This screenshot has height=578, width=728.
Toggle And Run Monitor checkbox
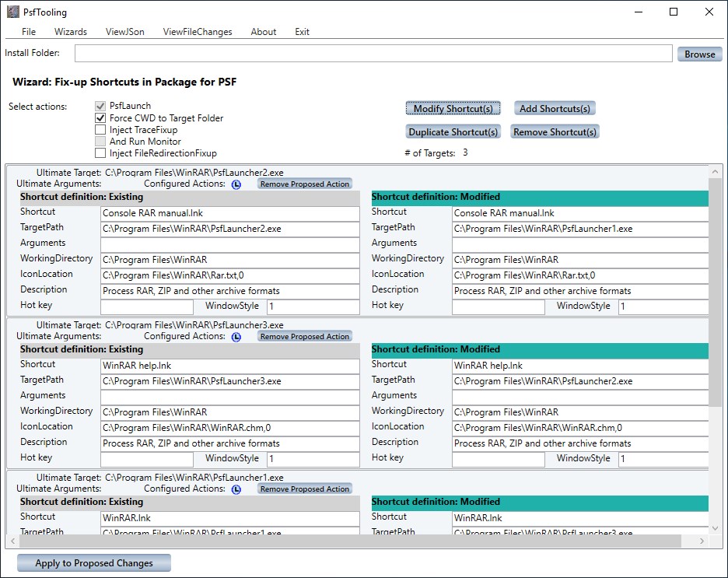100,141
